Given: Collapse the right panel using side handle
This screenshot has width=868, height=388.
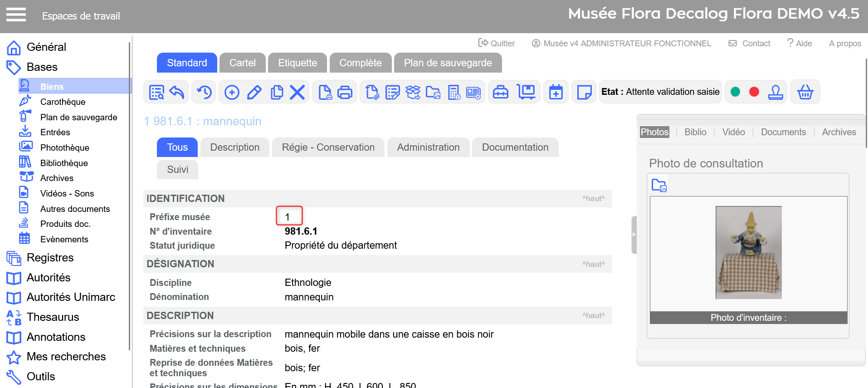Looking at the screenshot, I should point(634,235).
